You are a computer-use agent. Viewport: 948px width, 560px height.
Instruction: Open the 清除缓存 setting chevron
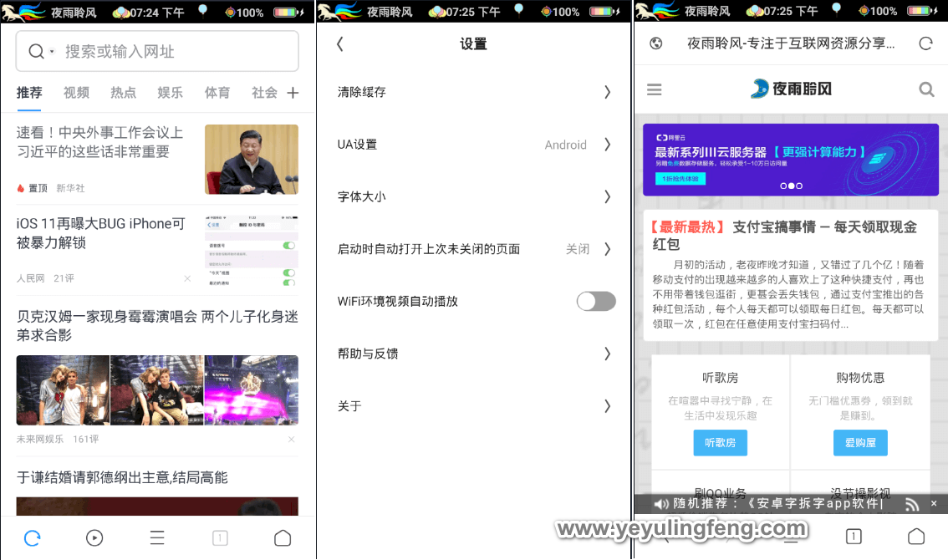pos(608,92)
